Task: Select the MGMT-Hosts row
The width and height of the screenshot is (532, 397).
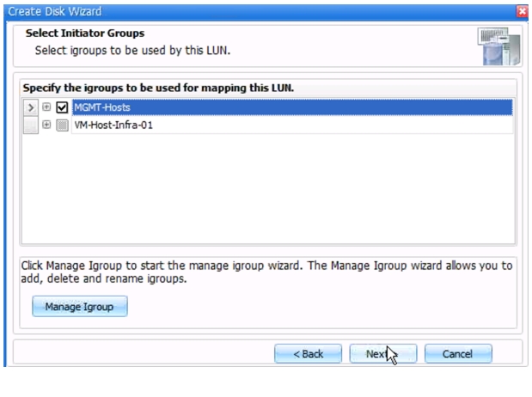Action: click(x=292, y=107)
